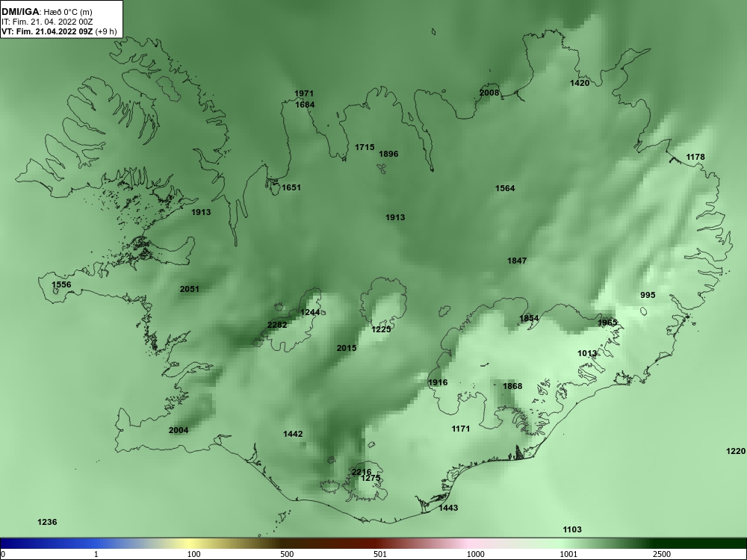
Task: Click the 1564 height value
Action: coord(505,189)
